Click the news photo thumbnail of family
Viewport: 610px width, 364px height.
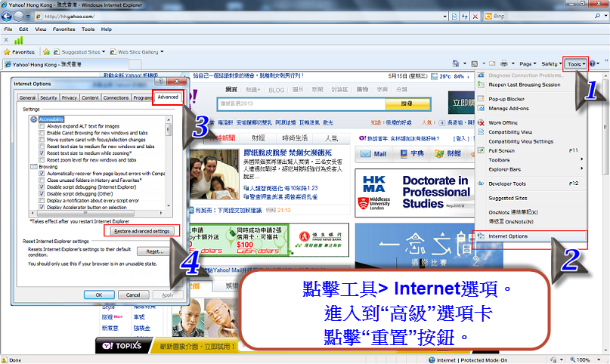(215, 174)
